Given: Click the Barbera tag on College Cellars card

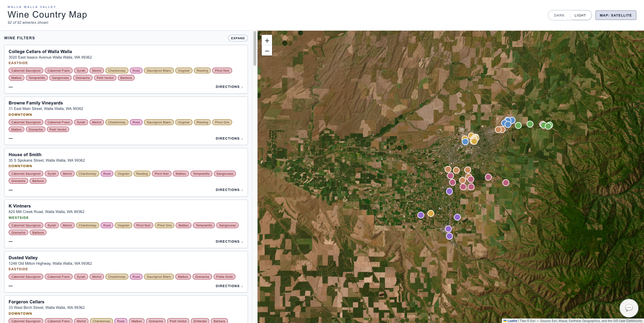Looking at the screenshot, I should coord(126,78).
